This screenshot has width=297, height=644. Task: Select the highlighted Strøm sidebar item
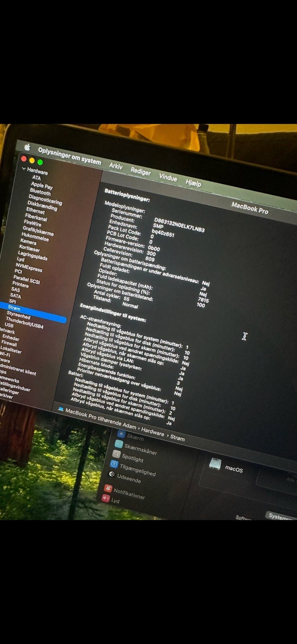tap(33, 312)
